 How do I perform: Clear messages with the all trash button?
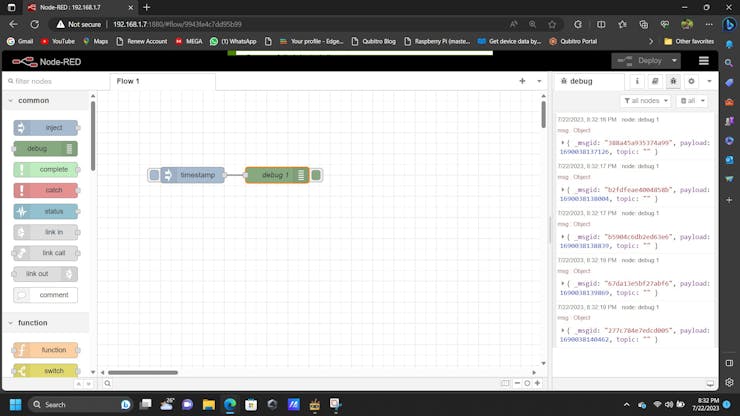coord(692,101)
